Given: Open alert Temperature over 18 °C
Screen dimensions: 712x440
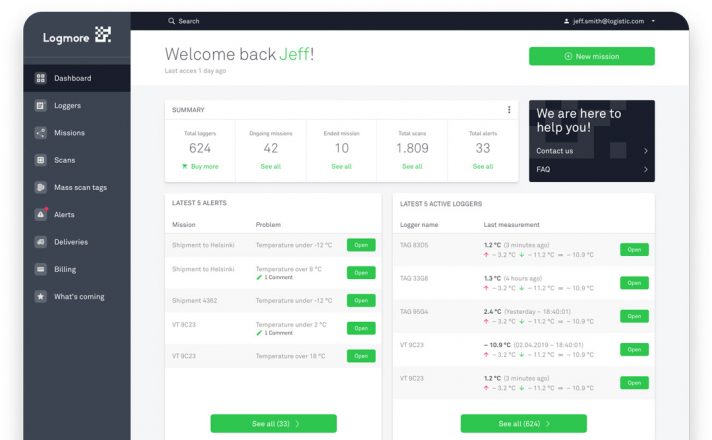Looking at the screenshot, I should point(361,356).
